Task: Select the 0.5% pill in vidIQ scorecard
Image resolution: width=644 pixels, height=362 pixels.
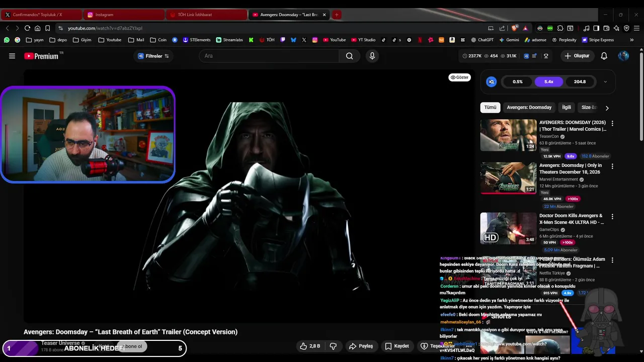Action: [x=517, y=81]
